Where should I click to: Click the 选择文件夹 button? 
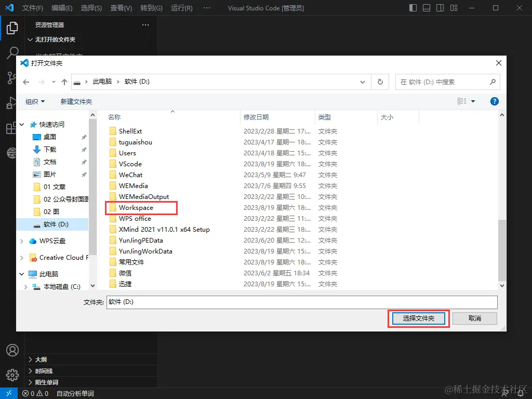pyautogui.click(x=418, y=318)
